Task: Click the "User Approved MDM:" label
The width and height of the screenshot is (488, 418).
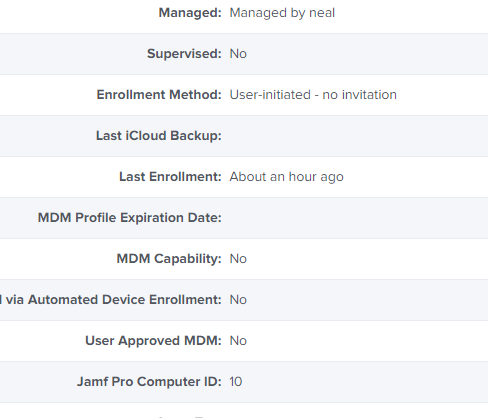Action: [x=153, y=341]
